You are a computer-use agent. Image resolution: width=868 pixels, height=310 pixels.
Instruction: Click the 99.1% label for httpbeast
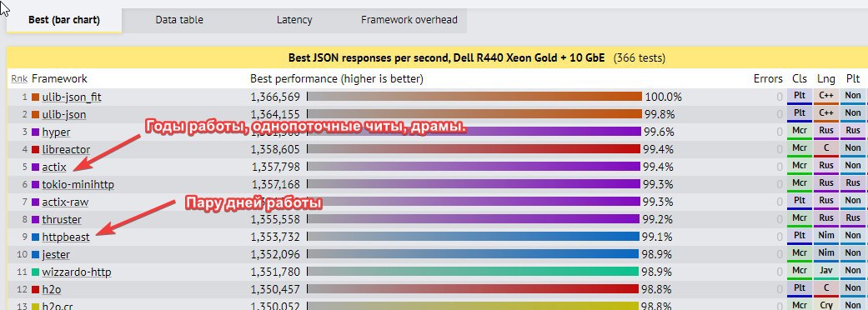(658, 237)
